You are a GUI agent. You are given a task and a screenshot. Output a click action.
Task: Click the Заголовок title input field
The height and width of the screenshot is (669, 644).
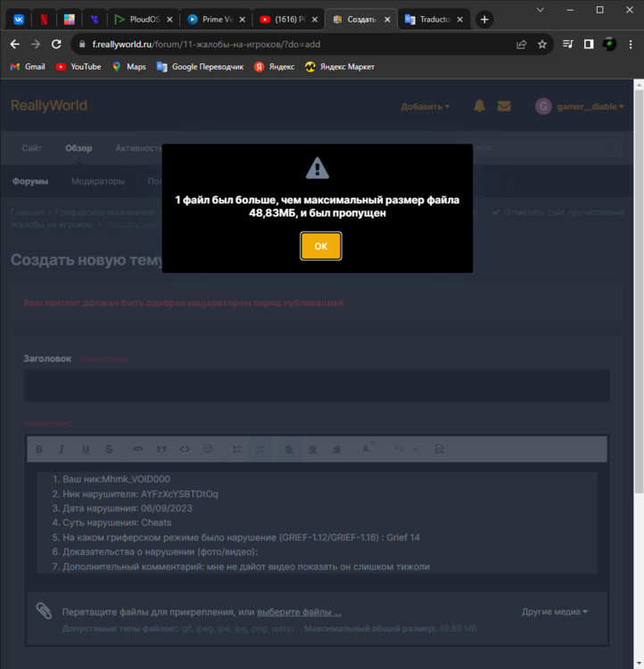coord(317,385)
